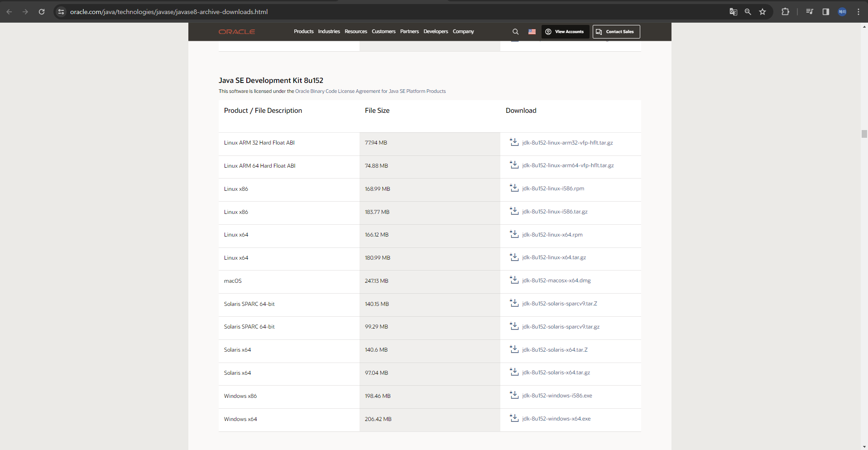Screen dimensions: 868x450
Task: Click download icon for solaris-sparcv9.tar.gz
Action: click(x=514, y=326)
